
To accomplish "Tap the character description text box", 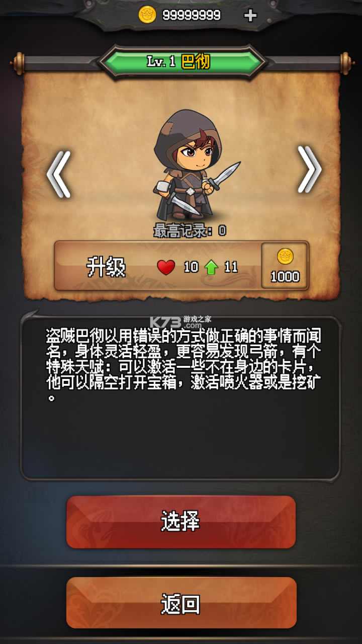I will [181, 396].
